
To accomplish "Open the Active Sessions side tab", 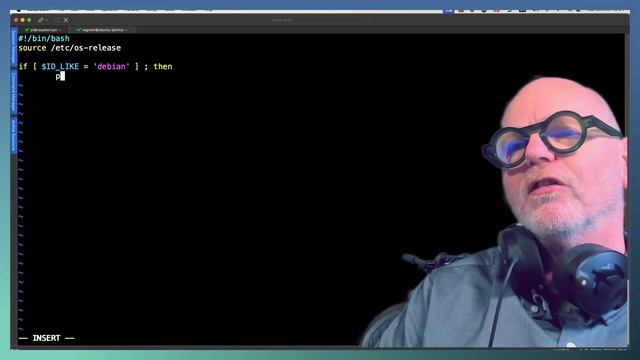I will pyautogui.click(x=13, y=135).
